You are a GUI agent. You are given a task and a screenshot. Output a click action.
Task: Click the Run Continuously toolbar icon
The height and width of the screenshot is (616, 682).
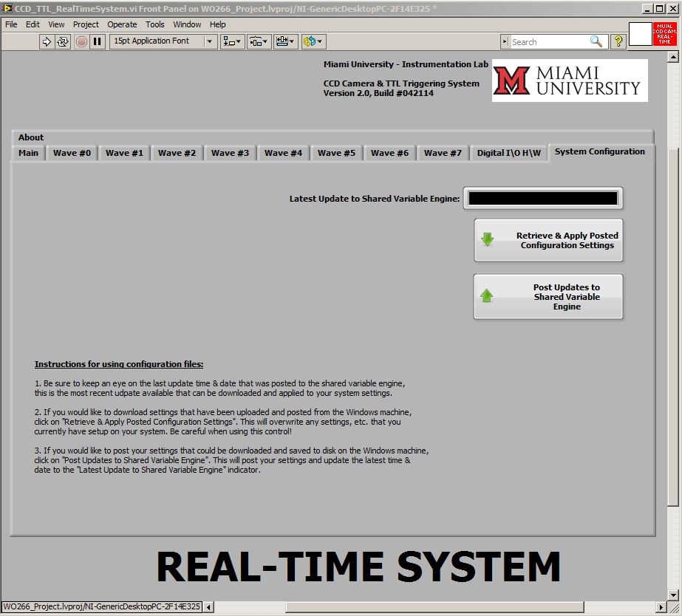click(63, 42)
